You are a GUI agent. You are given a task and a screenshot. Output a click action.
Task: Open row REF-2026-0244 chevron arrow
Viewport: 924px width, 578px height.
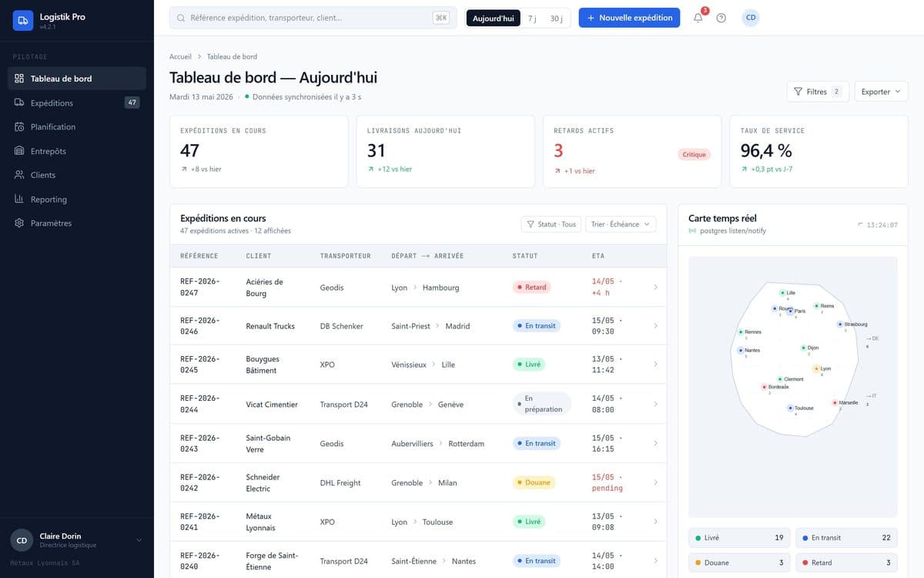click(655, 404)
